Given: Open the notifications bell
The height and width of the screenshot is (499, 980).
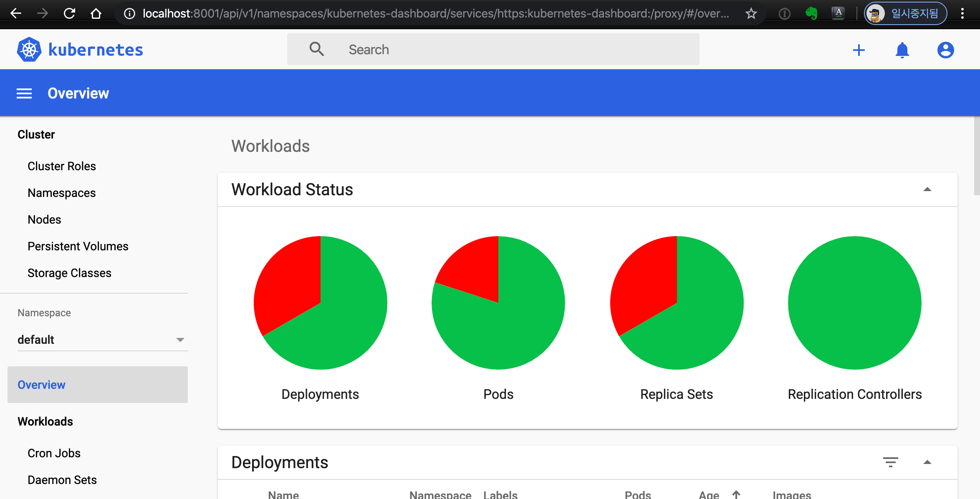Looking at the screenshot, I should [x=902, y=50].
